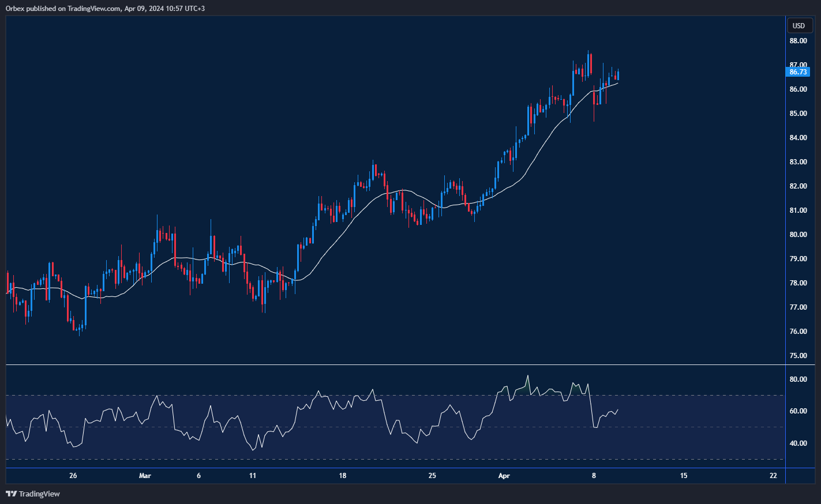Click the pane divider above the RSI panel
821x504 pixels.
tap(404, 364)
